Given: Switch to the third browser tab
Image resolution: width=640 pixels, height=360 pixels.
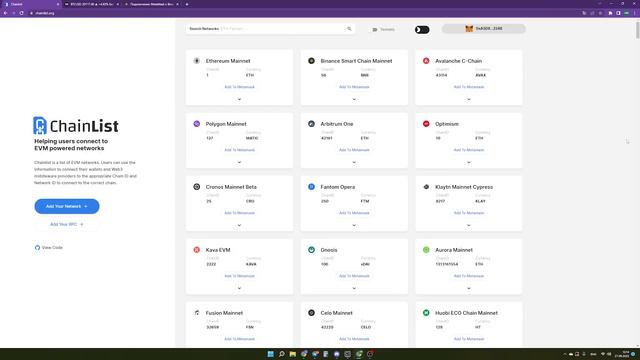Looking at the screenshot, I should (x=152, y=4).
